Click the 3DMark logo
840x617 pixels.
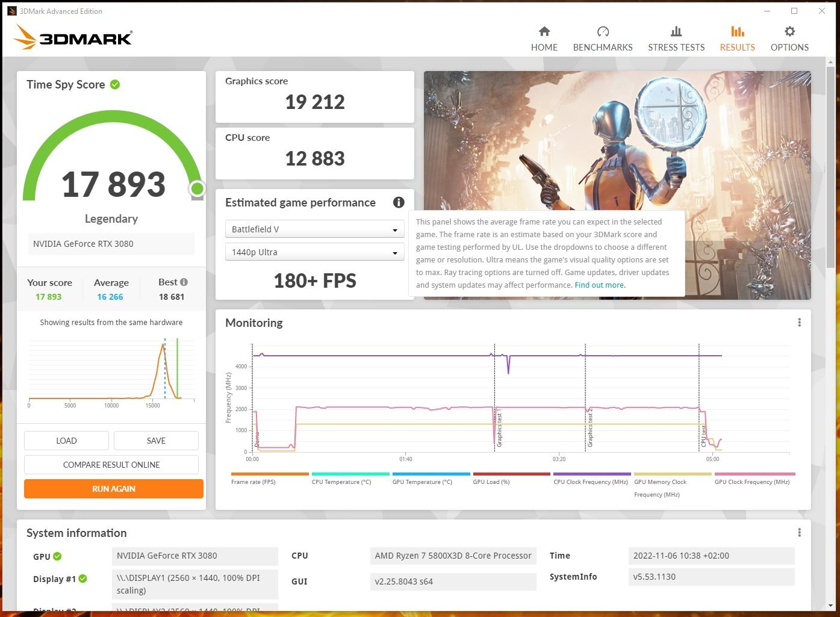pyautogui.click(x=73, y=37)
